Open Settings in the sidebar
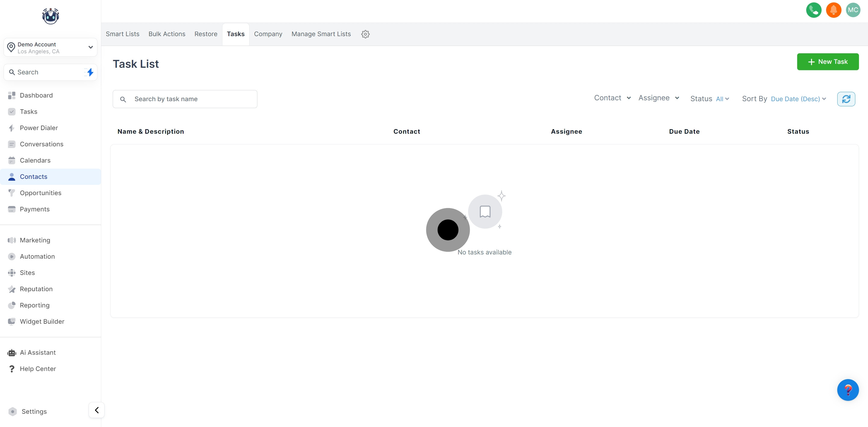Screen dimensions: 868x427 pyautogui.click(x=34, y=411)
